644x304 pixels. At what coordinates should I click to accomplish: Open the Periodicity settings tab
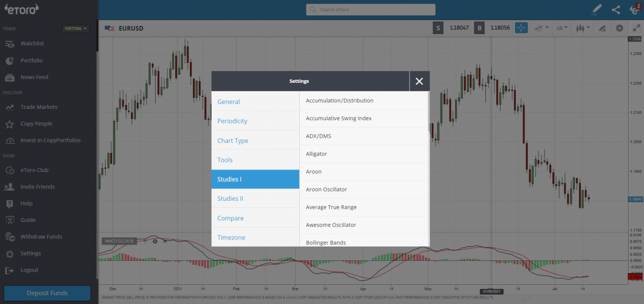[x=232, y=121]
